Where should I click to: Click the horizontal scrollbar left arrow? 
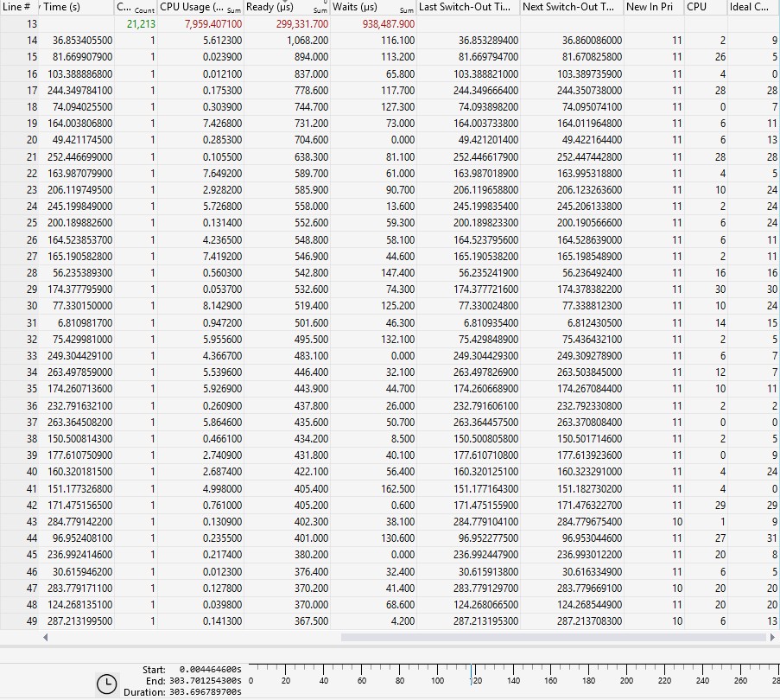point(45,637)
